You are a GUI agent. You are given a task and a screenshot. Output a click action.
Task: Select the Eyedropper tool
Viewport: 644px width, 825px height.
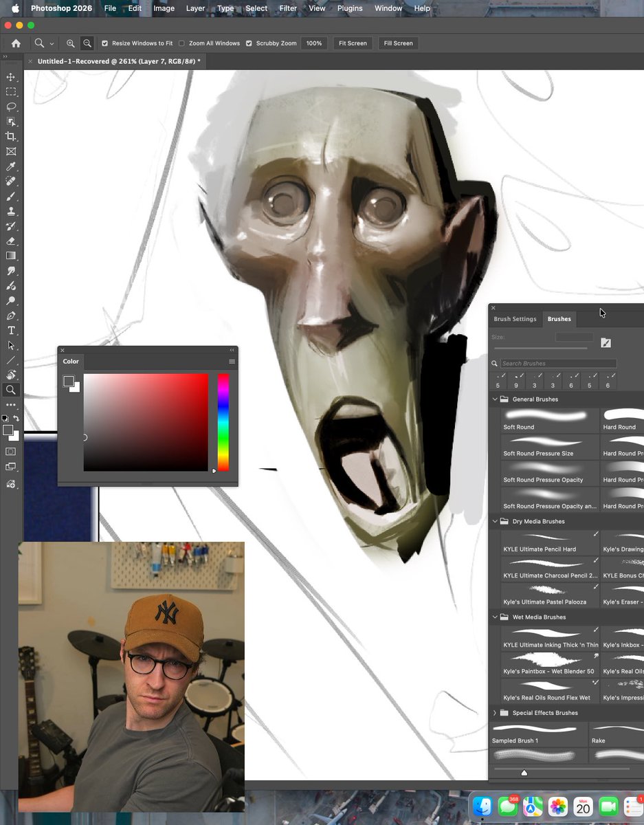(11, 167)
